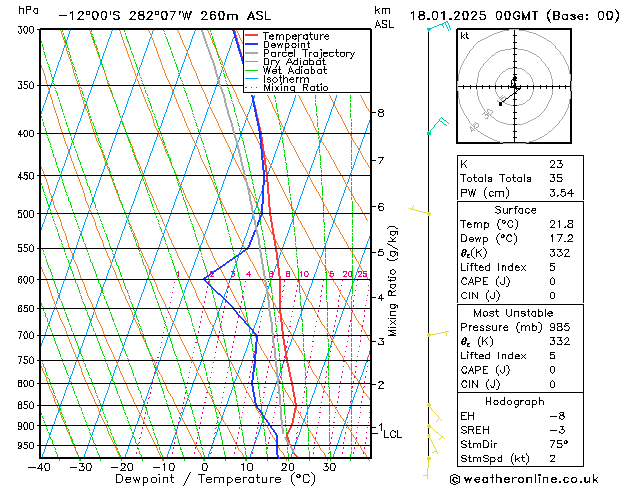This screenshot has height=486, width=629.
Task: Click the yellow wind barb at 500 hPa
Action: pyautogui.click(x=420, y=211)
